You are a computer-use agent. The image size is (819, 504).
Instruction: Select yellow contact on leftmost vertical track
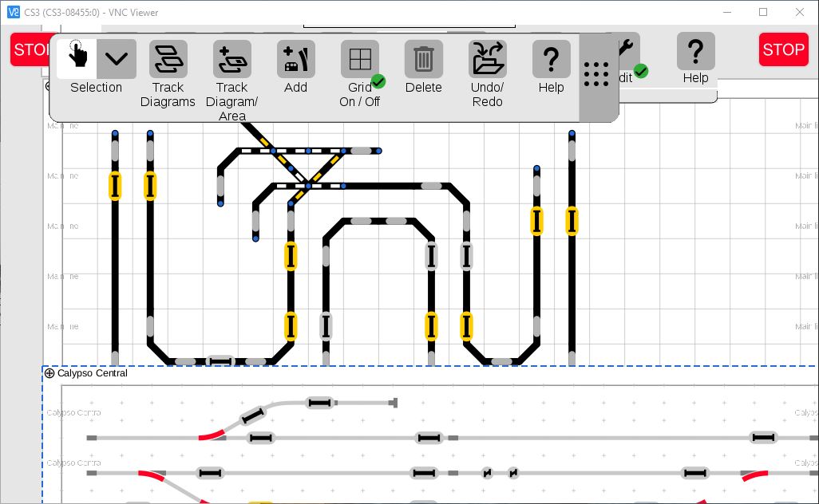pos(115,186)
